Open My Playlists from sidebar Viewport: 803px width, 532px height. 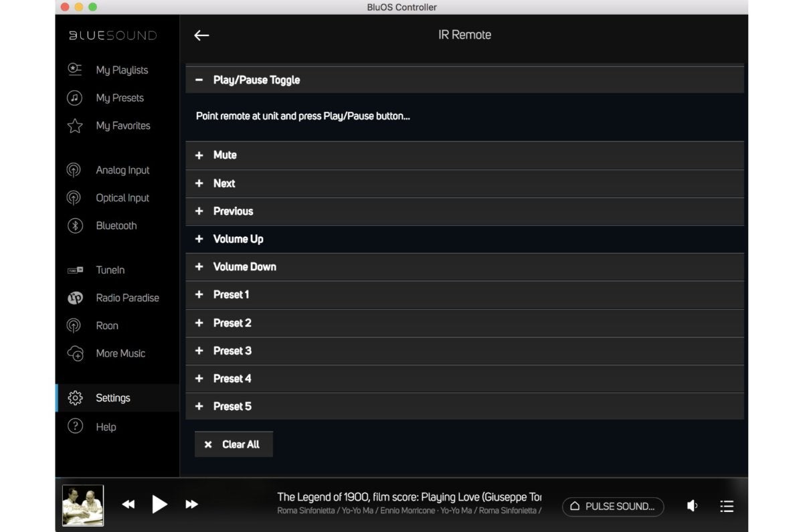tap(122, 70)
